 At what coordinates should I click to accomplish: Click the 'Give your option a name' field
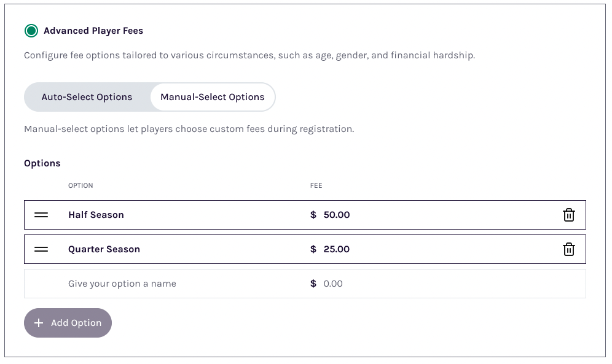(x=121, y=284)
